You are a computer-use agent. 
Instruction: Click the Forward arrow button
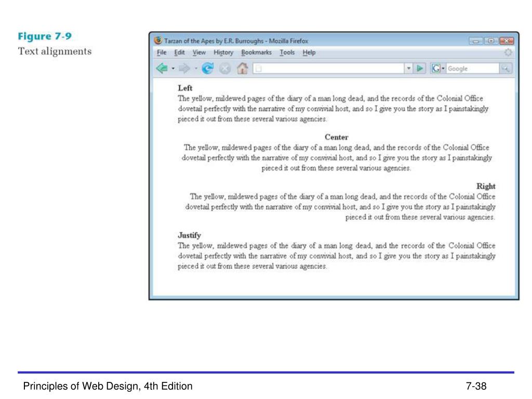point(184,69)
